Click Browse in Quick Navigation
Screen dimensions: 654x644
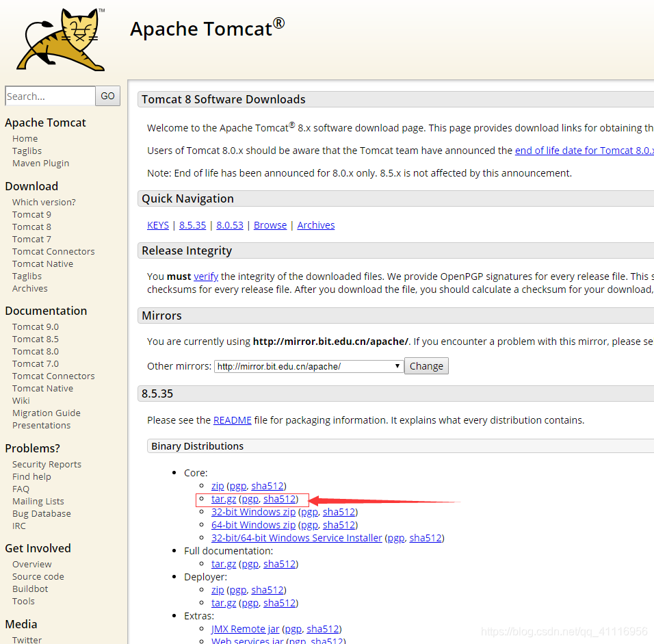270,225
